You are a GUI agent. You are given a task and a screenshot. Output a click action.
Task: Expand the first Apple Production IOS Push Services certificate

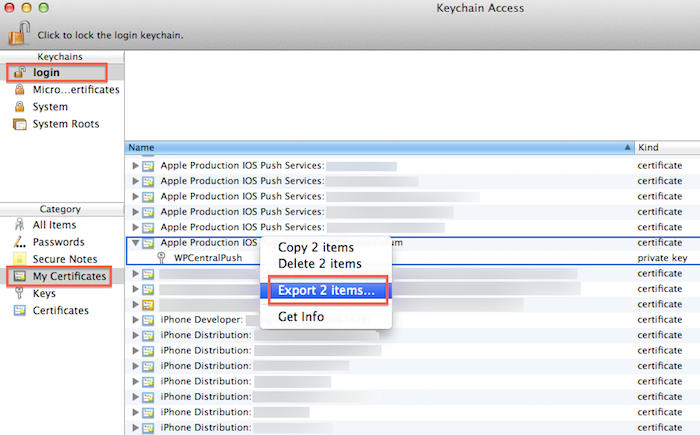pyautogui.click(x=135, y=166)
